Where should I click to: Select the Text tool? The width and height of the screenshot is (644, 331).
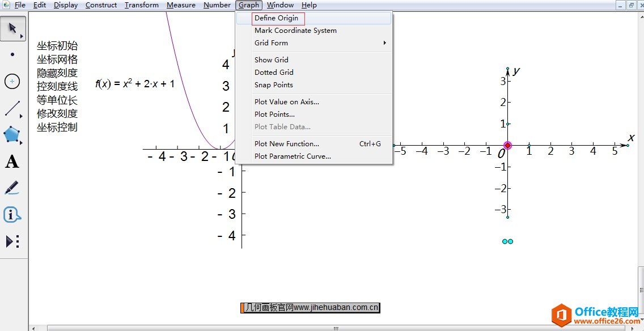tap(12, 162)
